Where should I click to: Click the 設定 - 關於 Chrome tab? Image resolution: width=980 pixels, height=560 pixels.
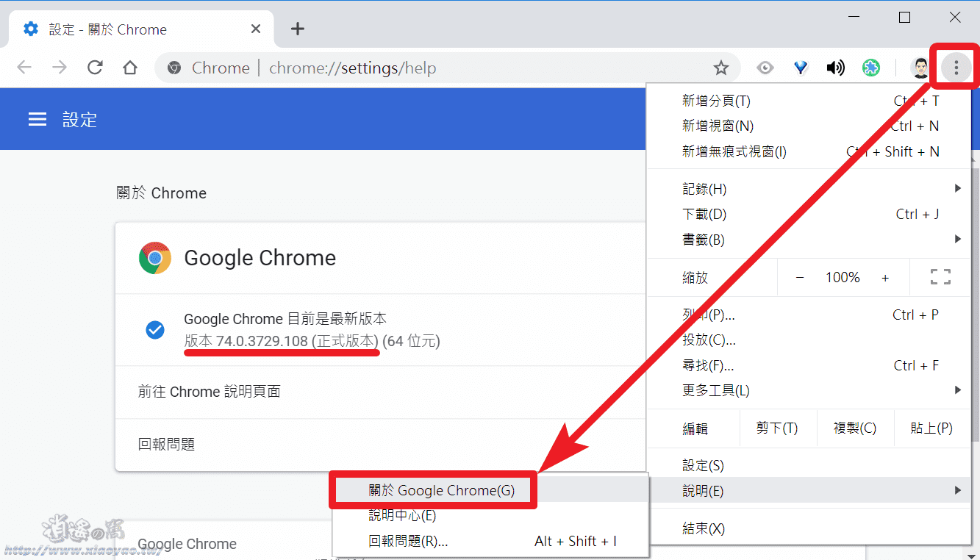click(140, 29)
